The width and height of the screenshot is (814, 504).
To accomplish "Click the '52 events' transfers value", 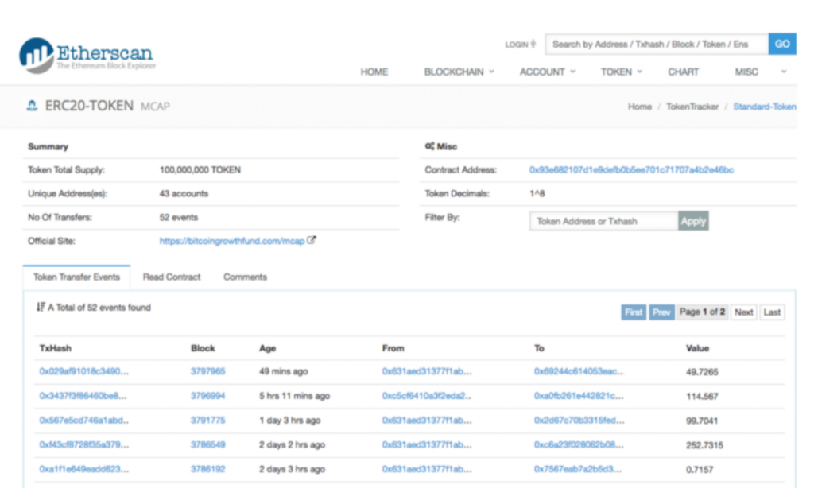I will click(179, 218).
